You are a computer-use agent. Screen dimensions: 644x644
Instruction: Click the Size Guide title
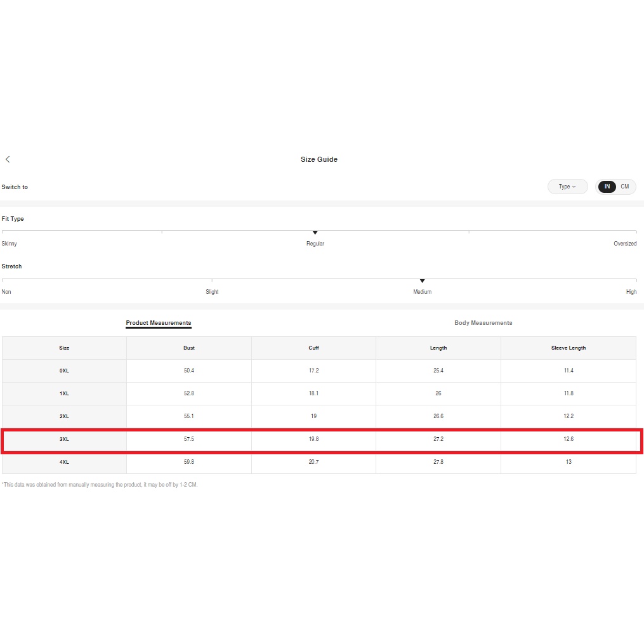coord(319,159)
